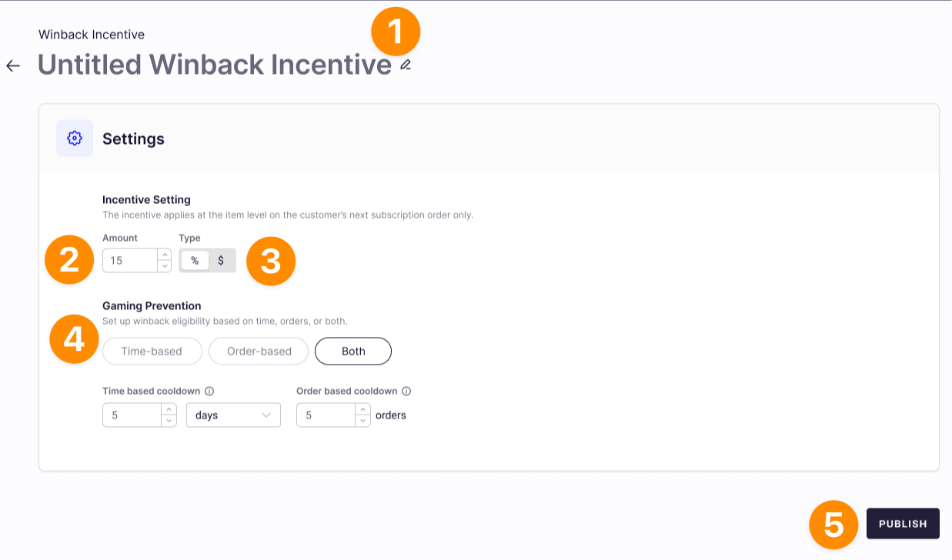Increase the incentive Amount with up arrow
The image size is (952, 560).
[164, 255]
